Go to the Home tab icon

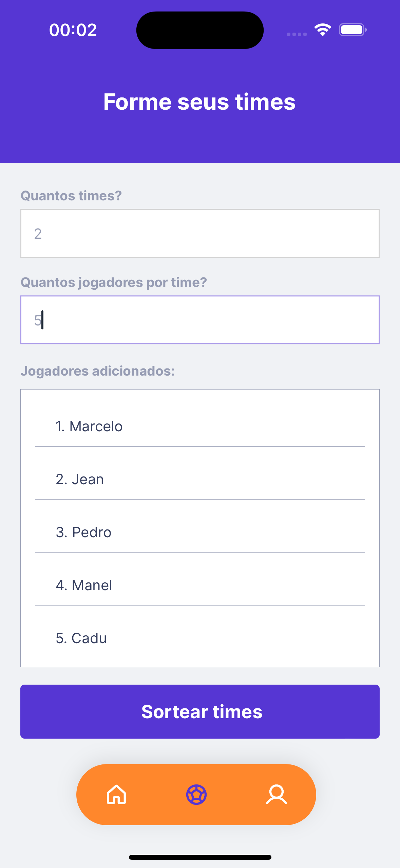coord(116,794)
